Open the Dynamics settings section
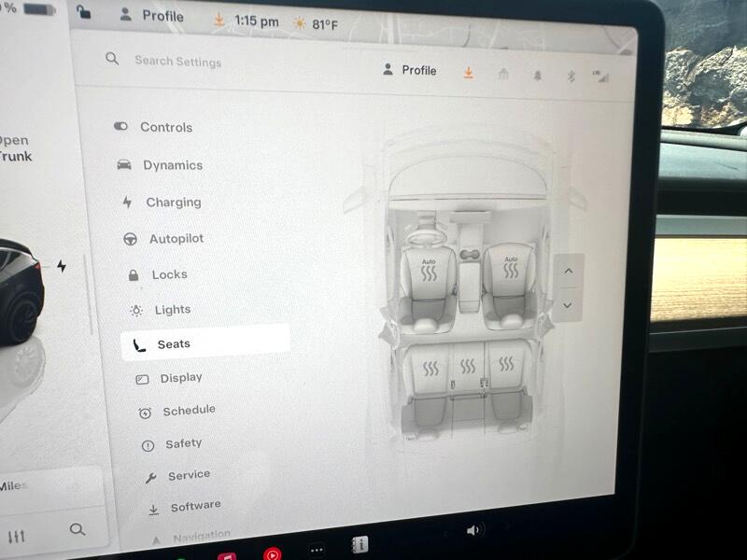Viewport: 747px width, 560px height. pyautogui.click(x=172, y=165)
